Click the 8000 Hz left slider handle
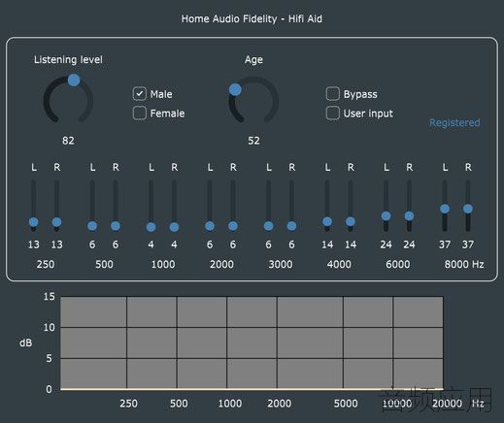Screen dimensions: 504x423 coord(445,209)
